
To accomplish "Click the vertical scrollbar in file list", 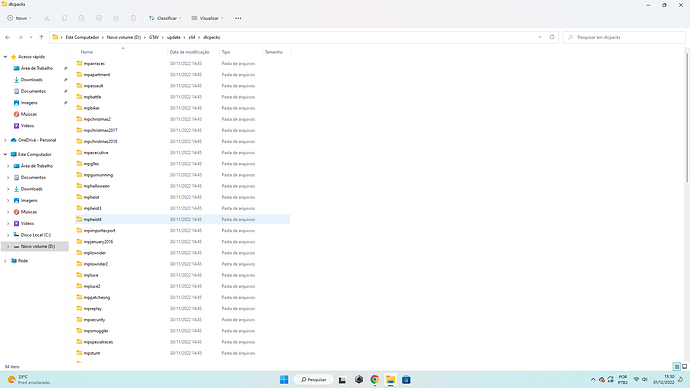I will pos(686,117).
